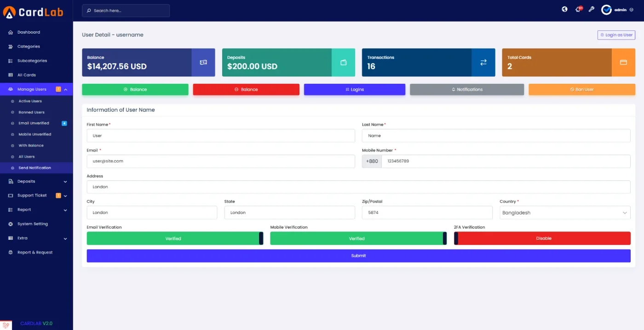Click the Deposits card wallet icon
The width and height of the screenshot is (644, 330).
(343, 62)
